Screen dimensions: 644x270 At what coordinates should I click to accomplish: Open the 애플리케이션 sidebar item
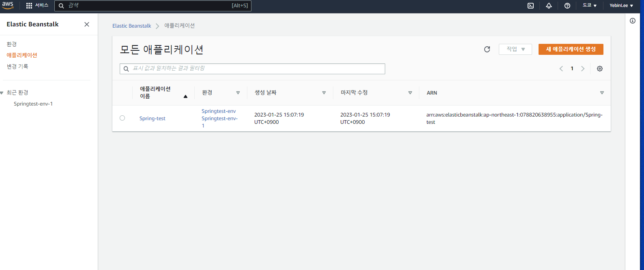[x=22, y=55]
